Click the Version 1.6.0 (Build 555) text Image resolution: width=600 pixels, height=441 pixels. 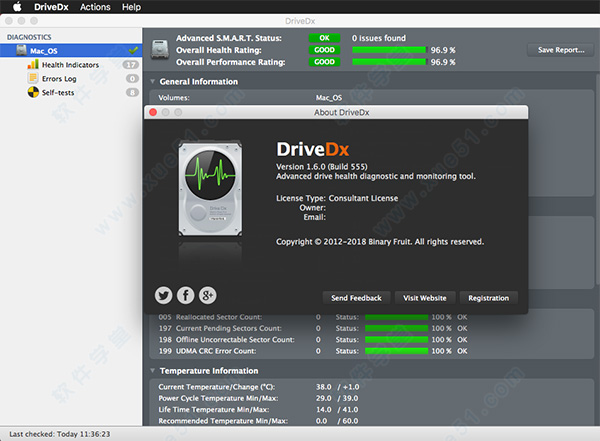[x=322, y=167]
